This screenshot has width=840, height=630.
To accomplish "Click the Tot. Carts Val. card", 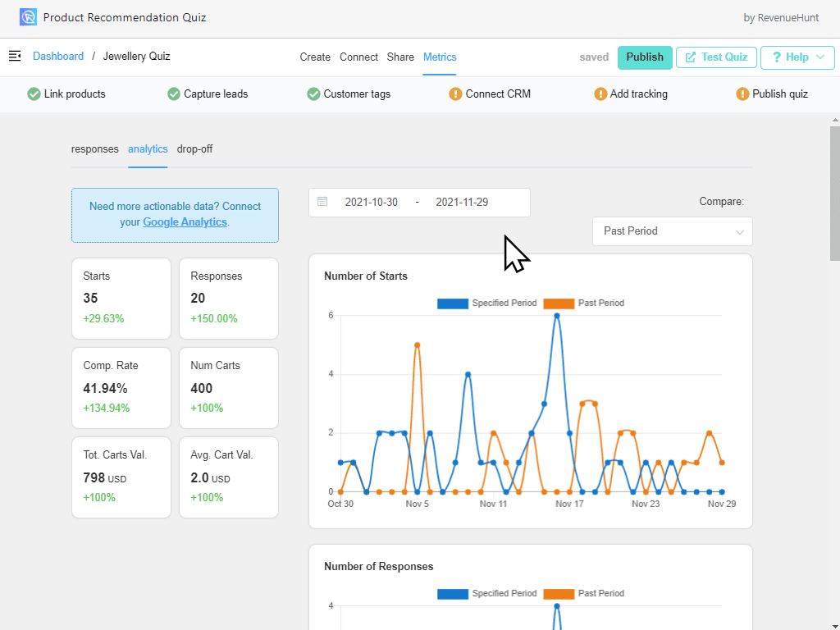I will tap(121, 477).
